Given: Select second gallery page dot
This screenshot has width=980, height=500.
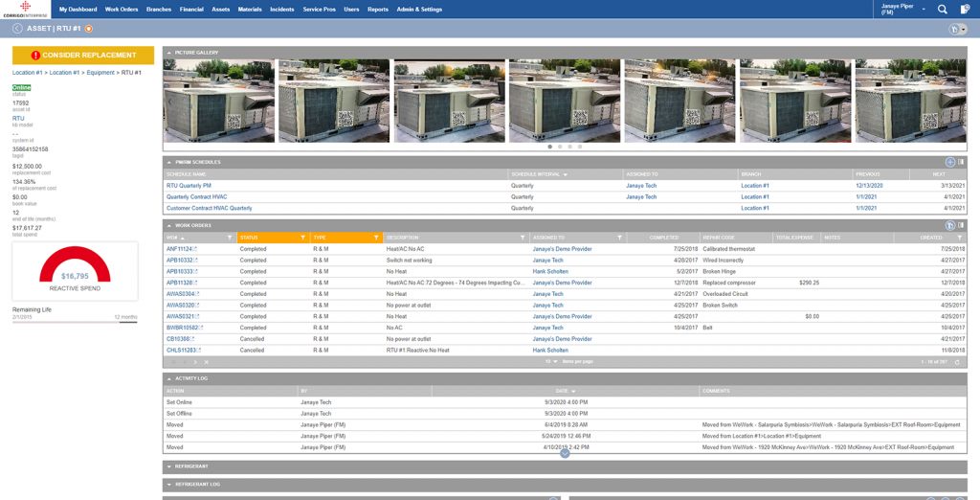Looking at the screenshot, I should 560,148.
